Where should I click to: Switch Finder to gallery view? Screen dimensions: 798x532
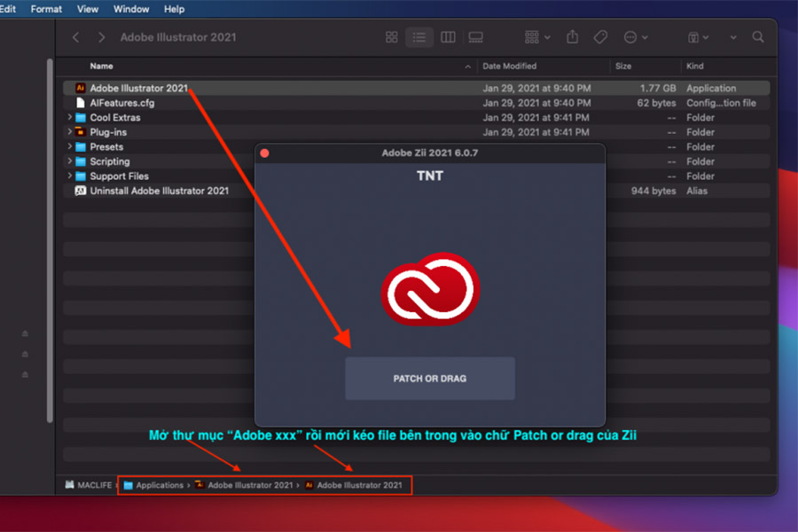pyautogui.click(x=476, y=37)
